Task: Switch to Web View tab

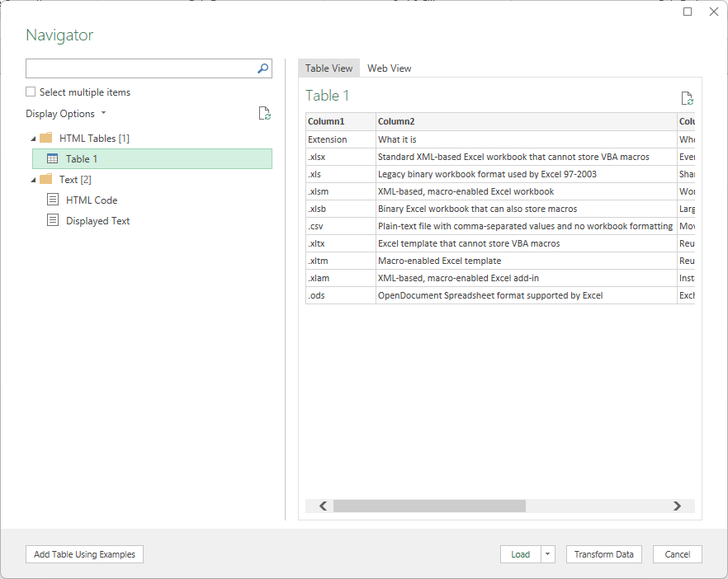Action: 389,68
